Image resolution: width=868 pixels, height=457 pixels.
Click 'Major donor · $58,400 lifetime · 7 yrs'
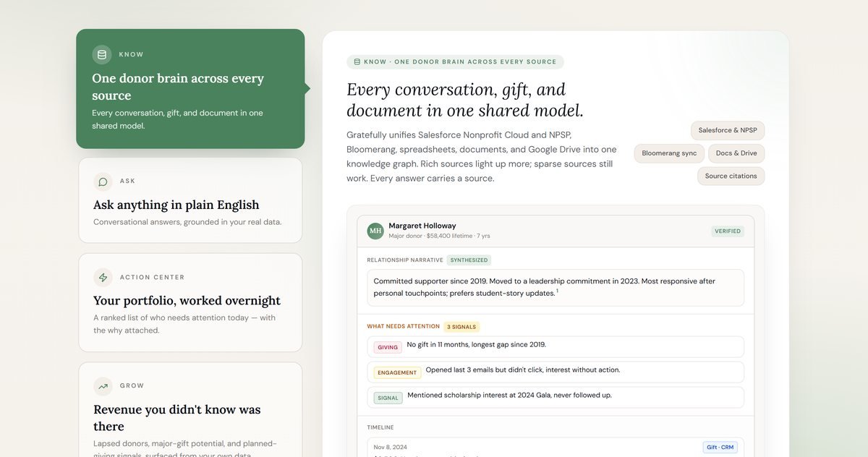(439, 236)
